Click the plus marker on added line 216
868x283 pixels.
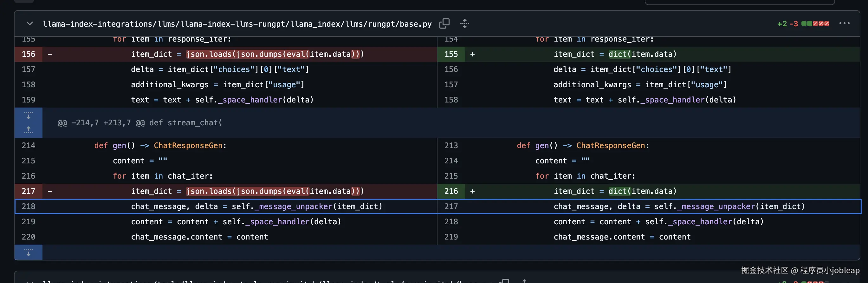point(472,191)
